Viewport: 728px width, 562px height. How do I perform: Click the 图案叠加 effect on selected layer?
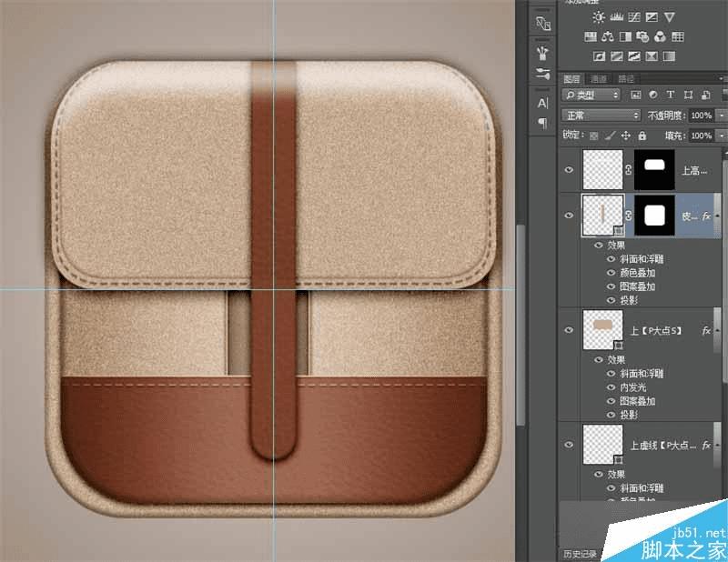pos(637,286)
